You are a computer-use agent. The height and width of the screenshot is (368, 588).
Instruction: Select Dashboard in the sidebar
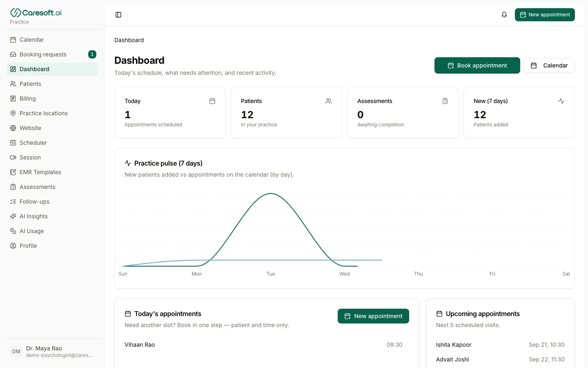click(52, 69)
